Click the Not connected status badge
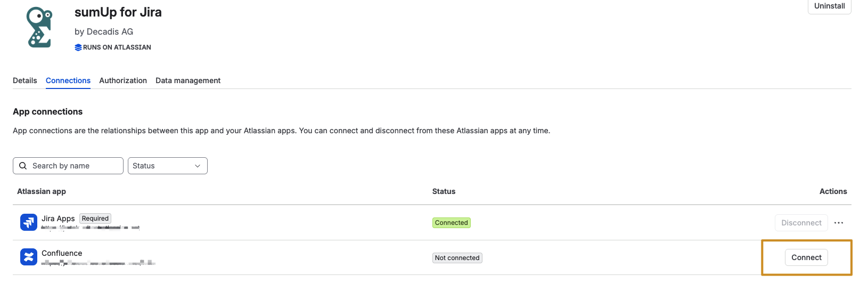868x283 pixels. click(x=457, y=258)
